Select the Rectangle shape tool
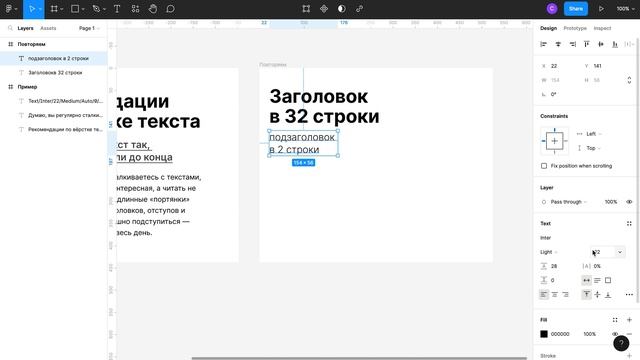The image size is (640, 360). 75,9
